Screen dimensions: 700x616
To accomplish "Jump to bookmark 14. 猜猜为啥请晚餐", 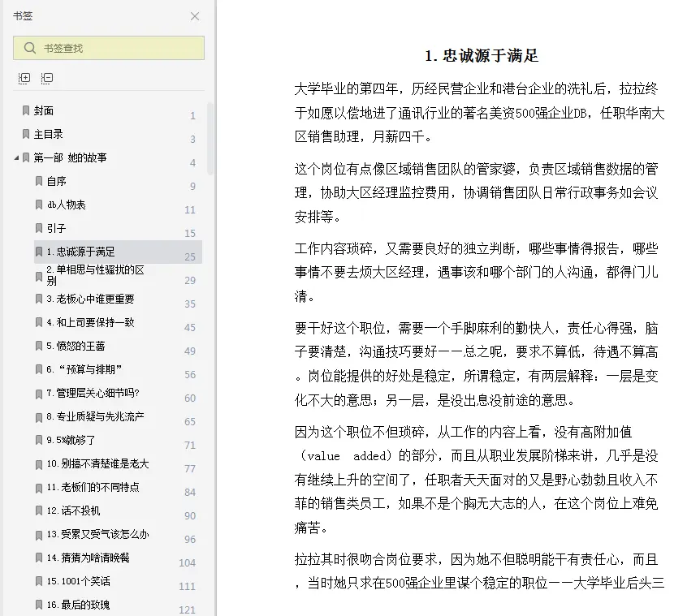I will tap(88, 558).
